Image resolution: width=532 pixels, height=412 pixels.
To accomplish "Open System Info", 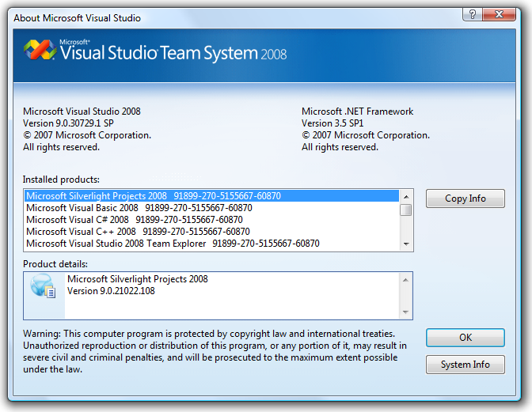I will 465,365.
